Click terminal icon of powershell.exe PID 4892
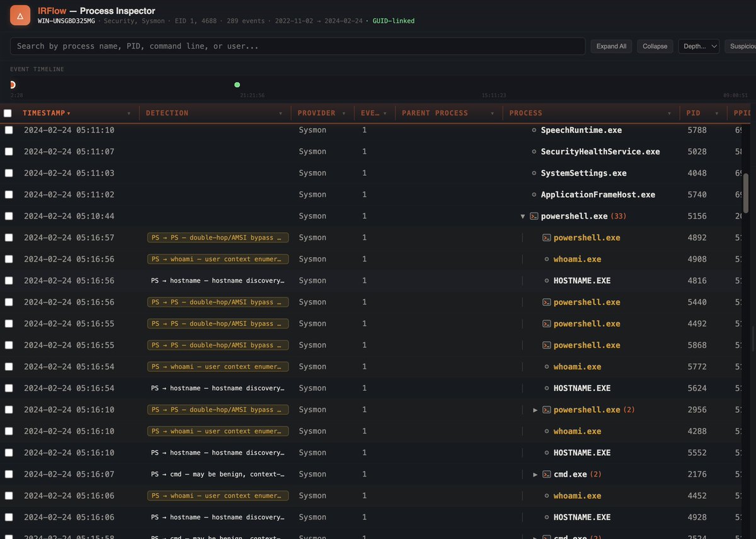This screenshot has width=756, height=539. click(547, 238)
